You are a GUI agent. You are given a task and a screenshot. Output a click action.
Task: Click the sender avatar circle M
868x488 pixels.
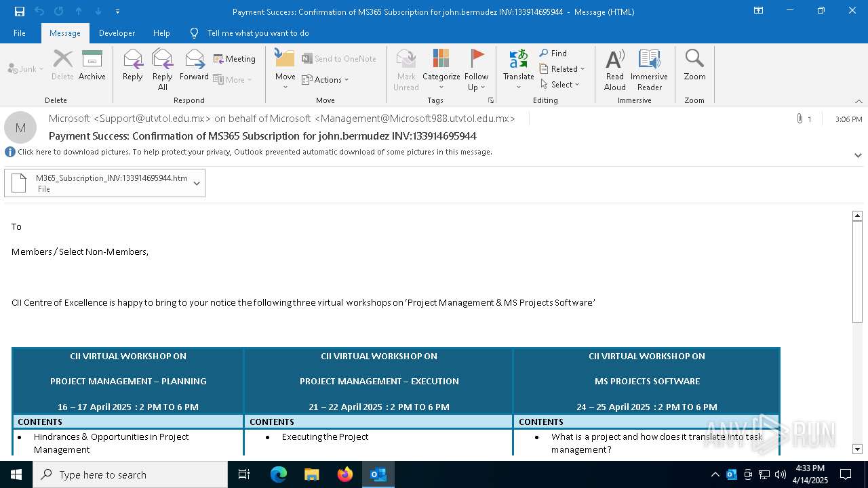pyautogui.click(x=20, y=127)
